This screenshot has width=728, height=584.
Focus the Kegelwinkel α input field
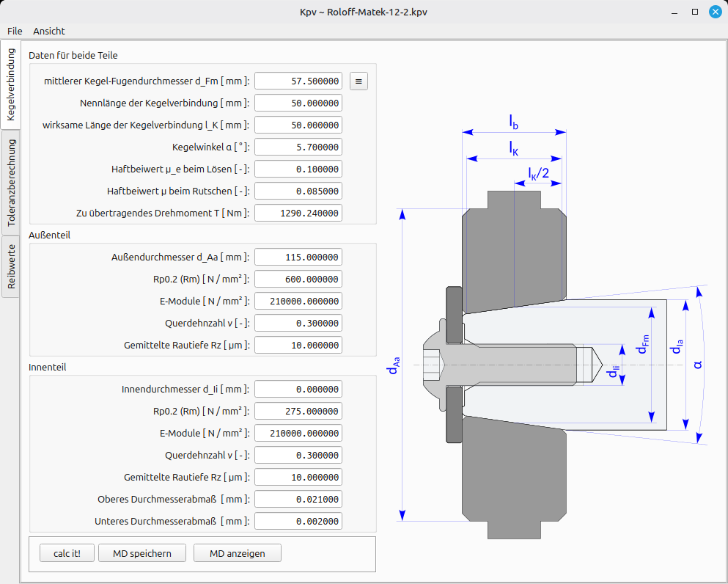pos(298,147)
